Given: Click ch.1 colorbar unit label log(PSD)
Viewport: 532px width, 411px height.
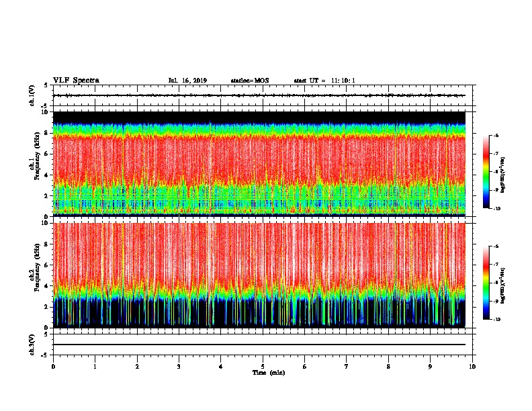Looking at the screenshot, I should click(x=503, y=175).
